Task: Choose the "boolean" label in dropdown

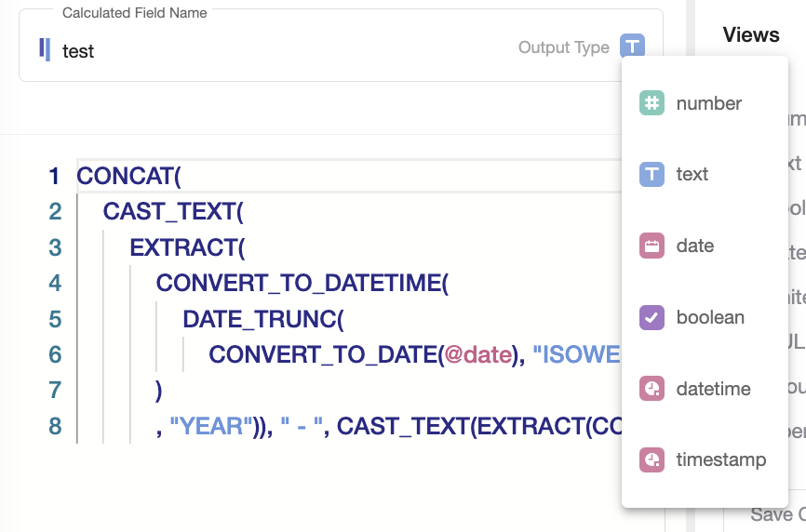Action: click(x=710, y=317)
